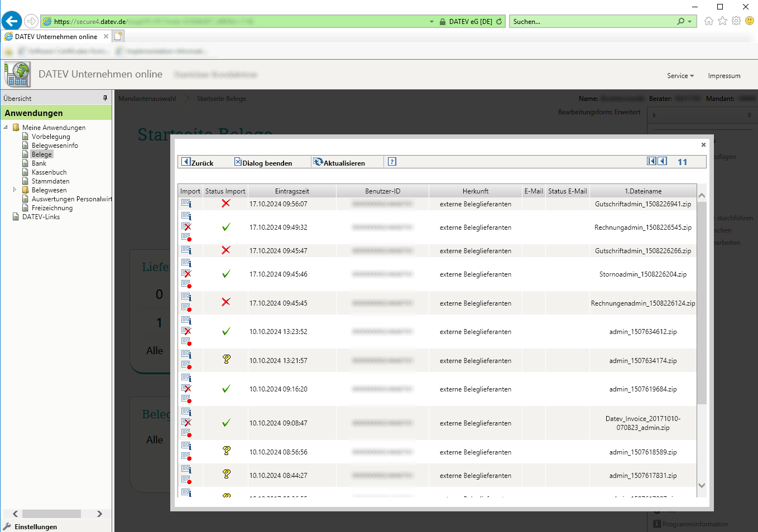Image resolution: width=758 pixels, height=532 pixels.
Task: Click the sidebar horizontal scroll right arrow
Action: (99, 514)
